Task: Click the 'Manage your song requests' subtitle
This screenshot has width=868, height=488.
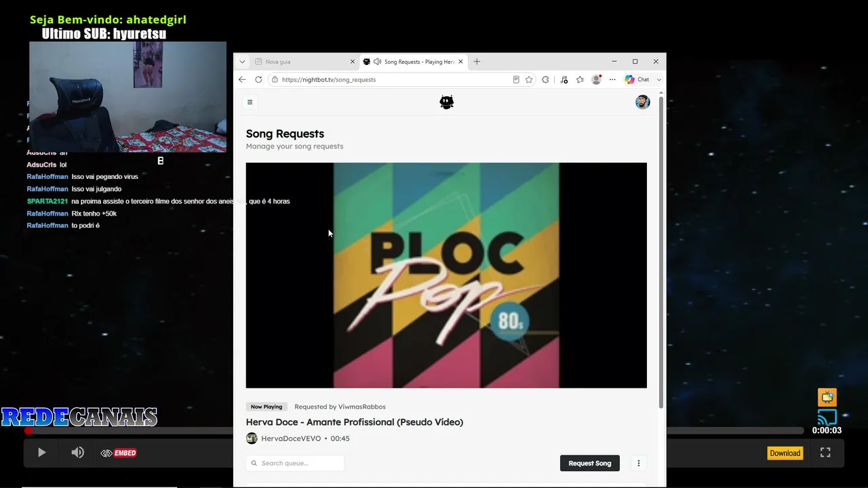Action: pos(294,146)
